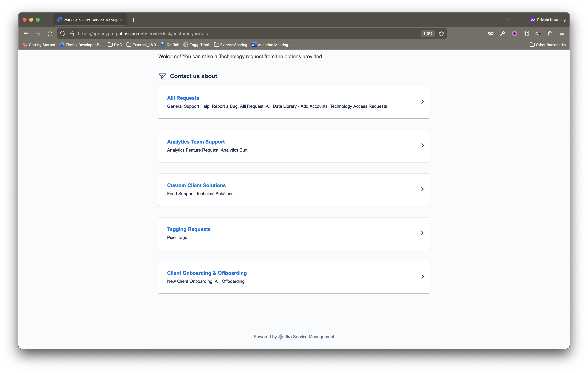Open the colorful pinwheel extension icon

[538, 34]
